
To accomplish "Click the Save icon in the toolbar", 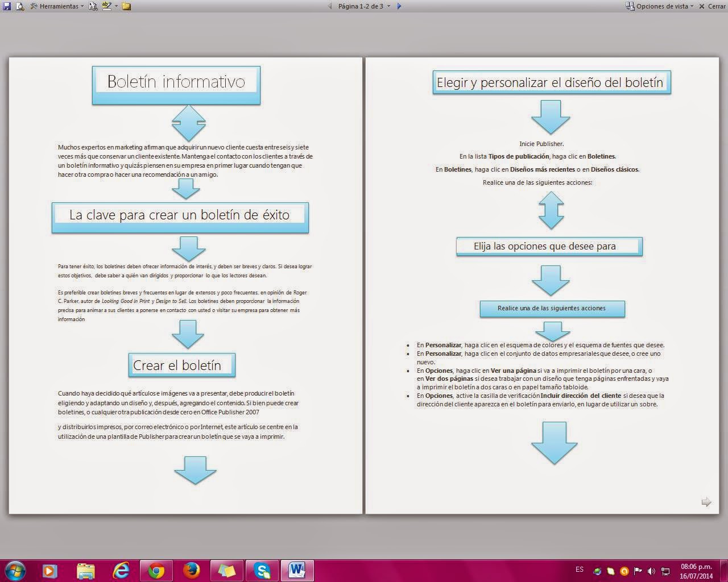I will 7,6.
